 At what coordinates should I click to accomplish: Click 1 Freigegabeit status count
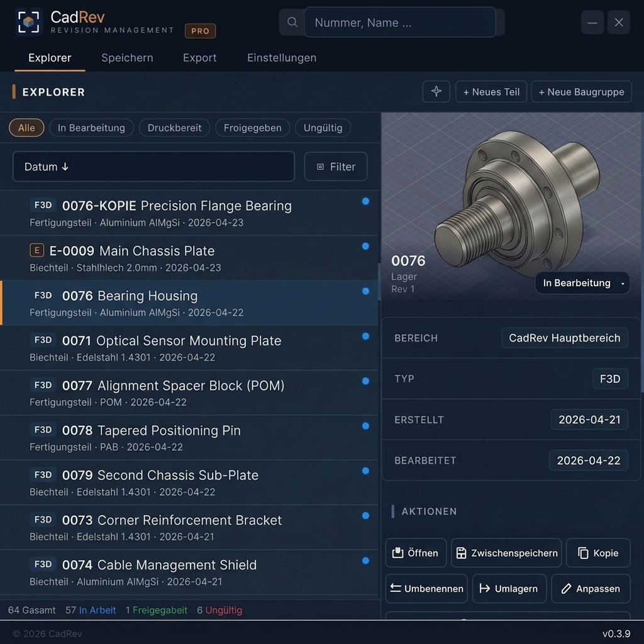tap(157, 610)
